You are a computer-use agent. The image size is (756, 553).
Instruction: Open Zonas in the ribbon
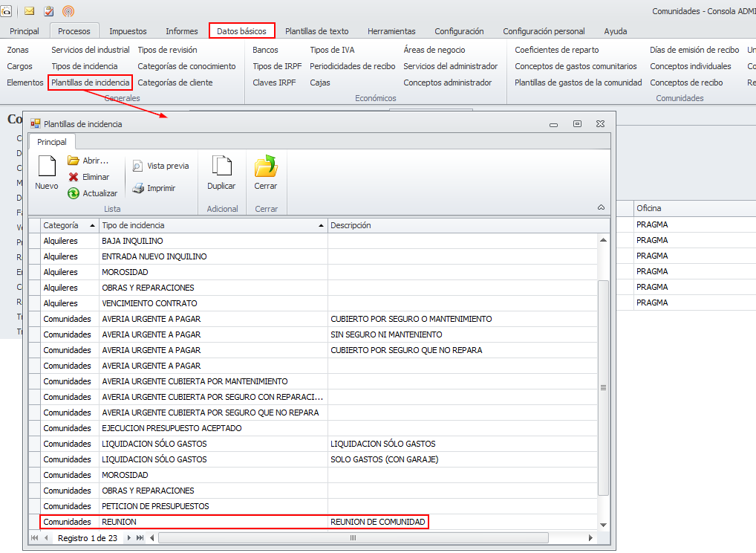[x=18, y=50]
